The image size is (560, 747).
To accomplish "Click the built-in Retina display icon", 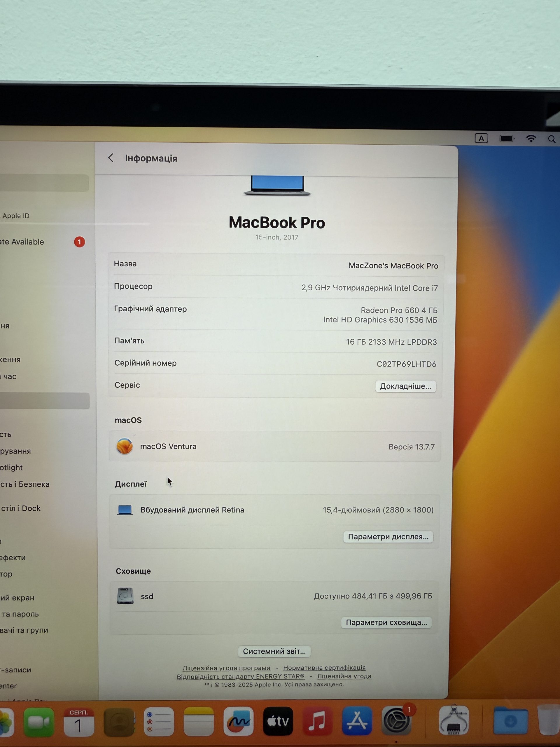I will click(x=125, y=510).
